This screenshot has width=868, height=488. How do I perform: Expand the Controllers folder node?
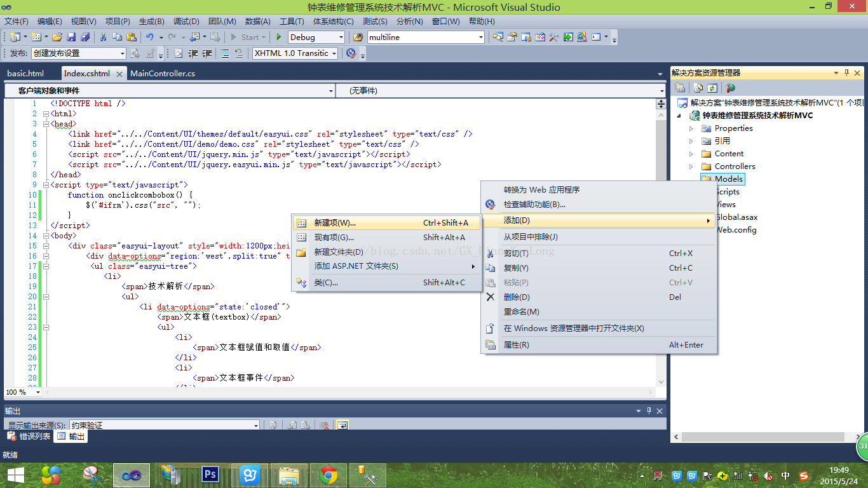691,166
